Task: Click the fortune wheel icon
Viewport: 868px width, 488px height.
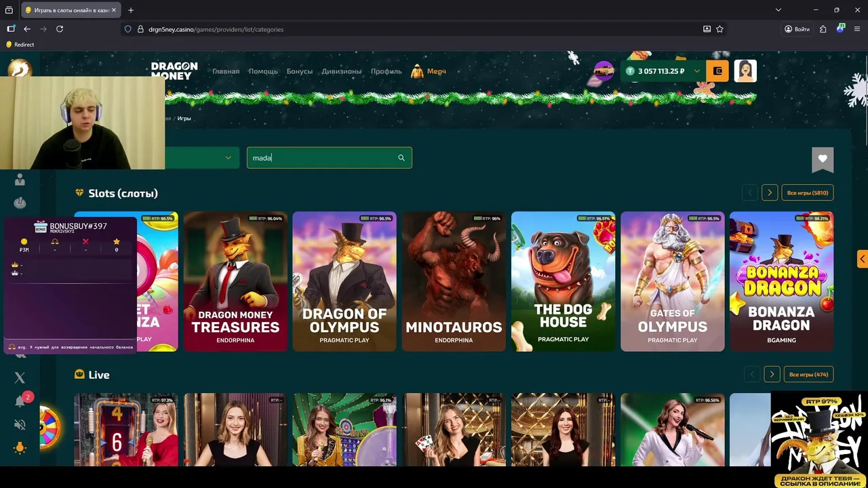Action: point(50,427)
